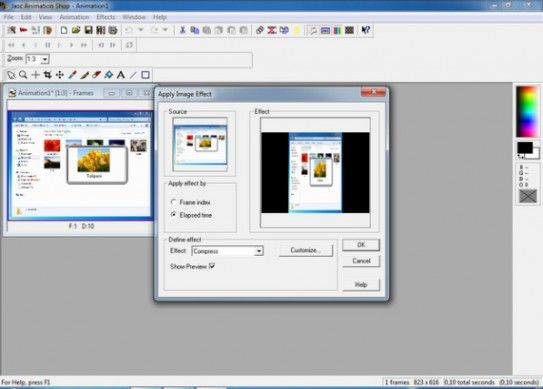This screenshot has height=389, width=543.
Task: Click the Source preview thumbnail
Action: [x=200, y=144]
